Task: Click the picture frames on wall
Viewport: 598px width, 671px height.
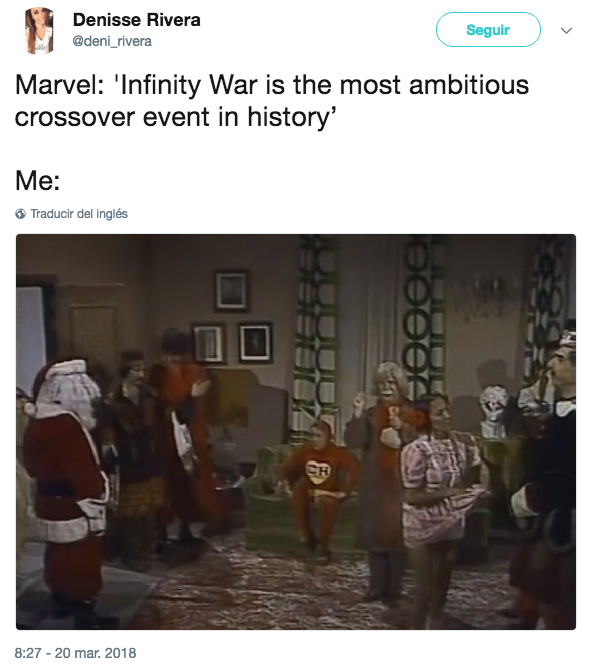Action: click(x=233, y=319)
